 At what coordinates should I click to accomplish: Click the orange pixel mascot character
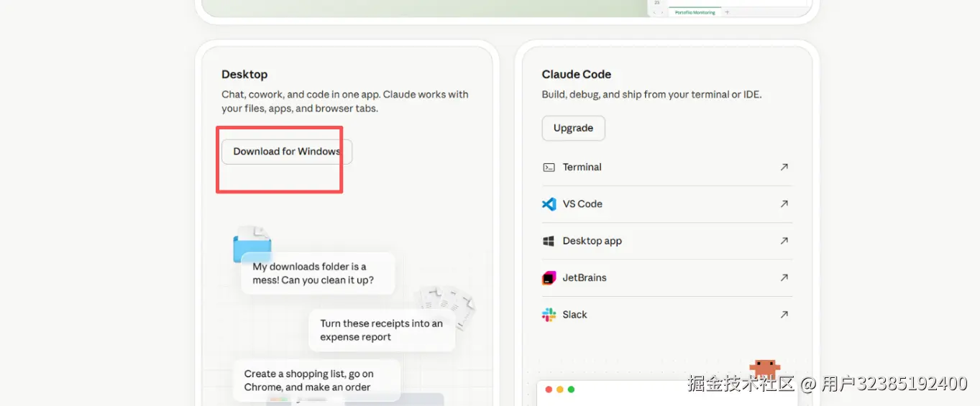(764, 369)
